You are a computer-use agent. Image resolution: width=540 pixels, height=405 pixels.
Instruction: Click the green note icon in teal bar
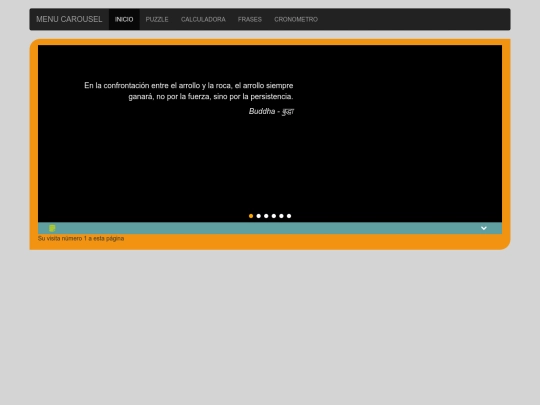pos(52,228)
